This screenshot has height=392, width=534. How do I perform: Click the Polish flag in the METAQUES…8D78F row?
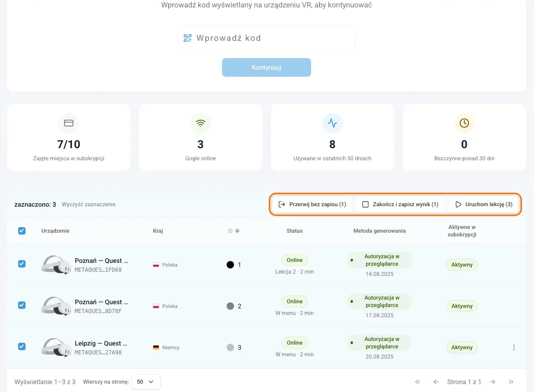pos(156,306)
